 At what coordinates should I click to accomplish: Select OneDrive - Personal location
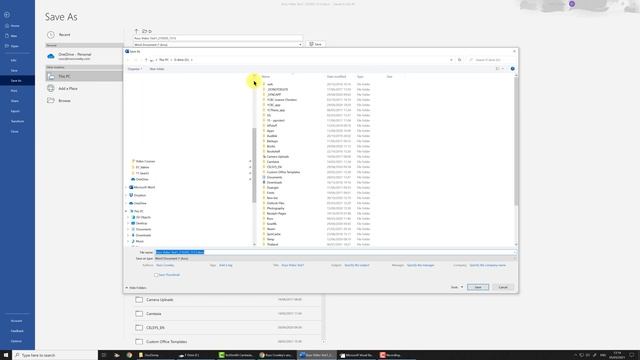(x=74, y=56)
